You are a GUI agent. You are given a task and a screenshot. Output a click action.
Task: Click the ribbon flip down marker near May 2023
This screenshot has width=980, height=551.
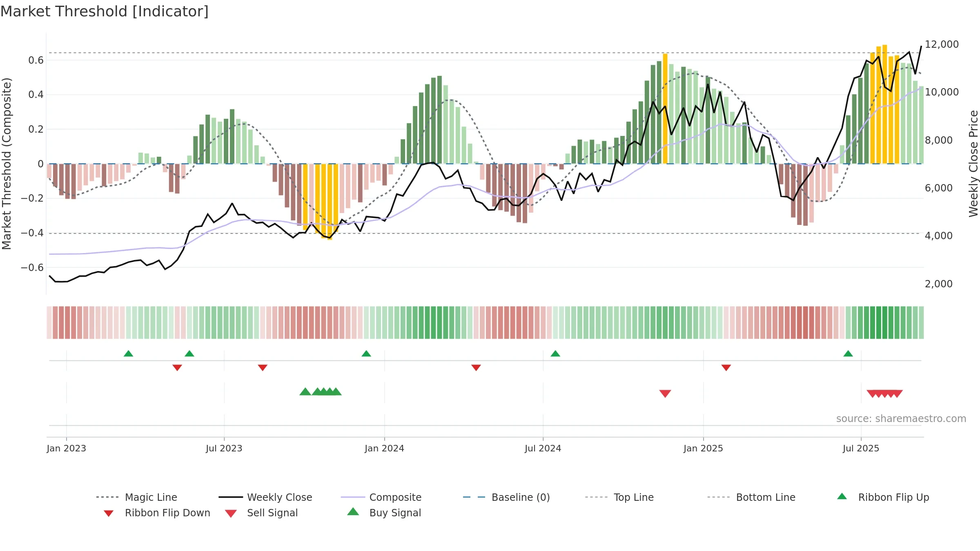pyautogui.click(x=177, y=368)
